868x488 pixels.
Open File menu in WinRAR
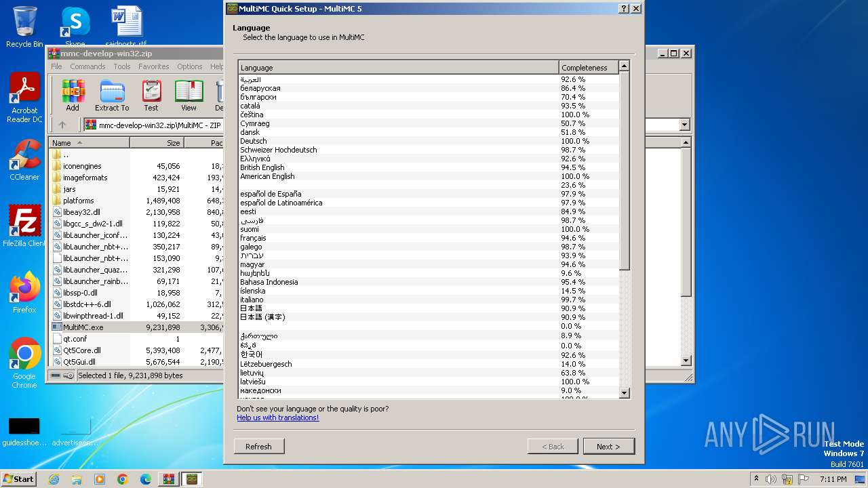pos(56,66)
